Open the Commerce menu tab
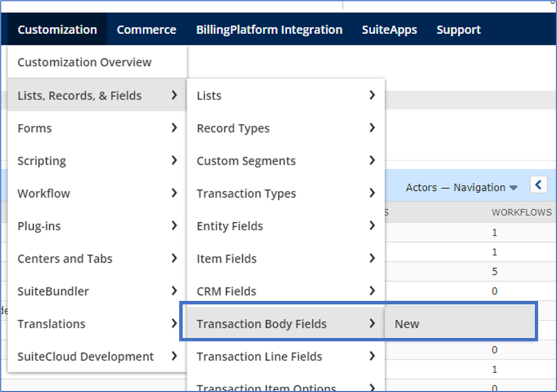Viewport: 557px width, 392px height. 146,30
